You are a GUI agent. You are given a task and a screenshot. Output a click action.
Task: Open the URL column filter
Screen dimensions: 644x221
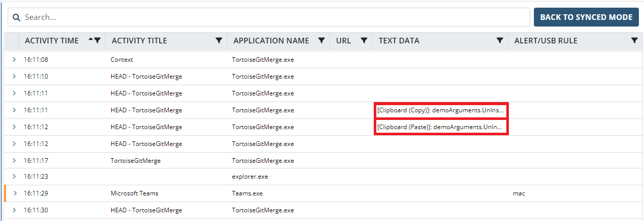coord(364,41)
